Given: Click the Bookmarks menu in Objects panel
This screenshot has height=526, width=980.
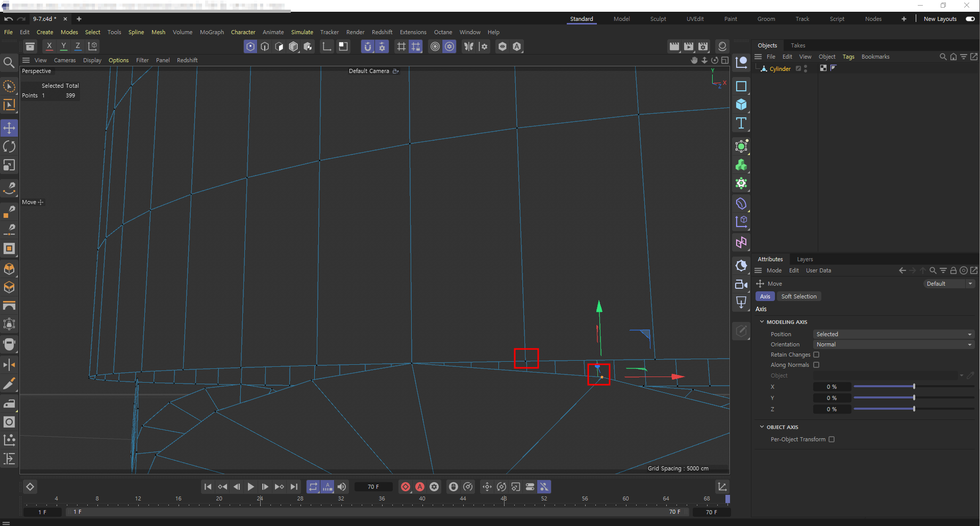Looking at the screenshot, I should click(x=875, y=57).
